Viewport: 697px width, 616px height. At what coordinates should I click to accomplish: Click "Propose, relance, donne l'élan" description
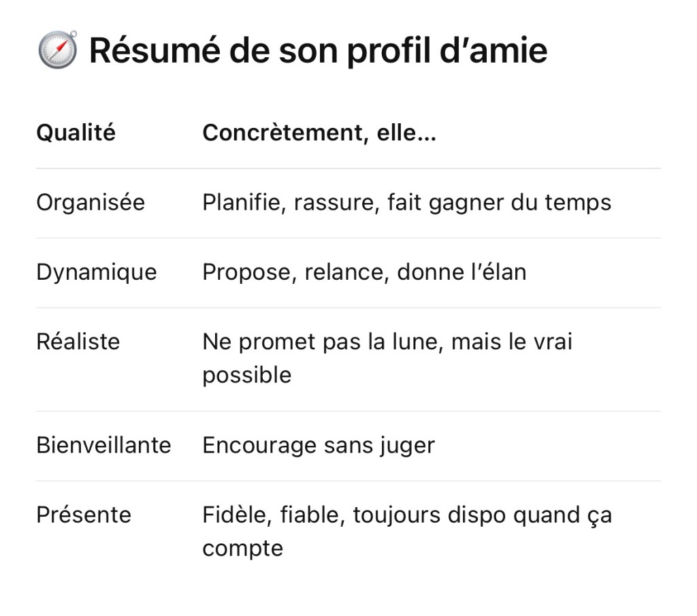click(x=364, y=272)
